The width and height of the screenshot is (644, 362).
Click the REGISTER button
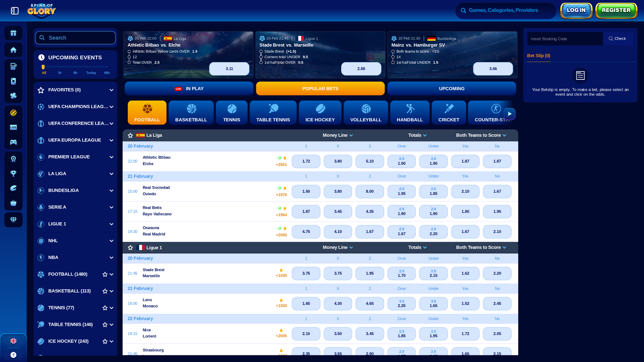tap(616, 10)
